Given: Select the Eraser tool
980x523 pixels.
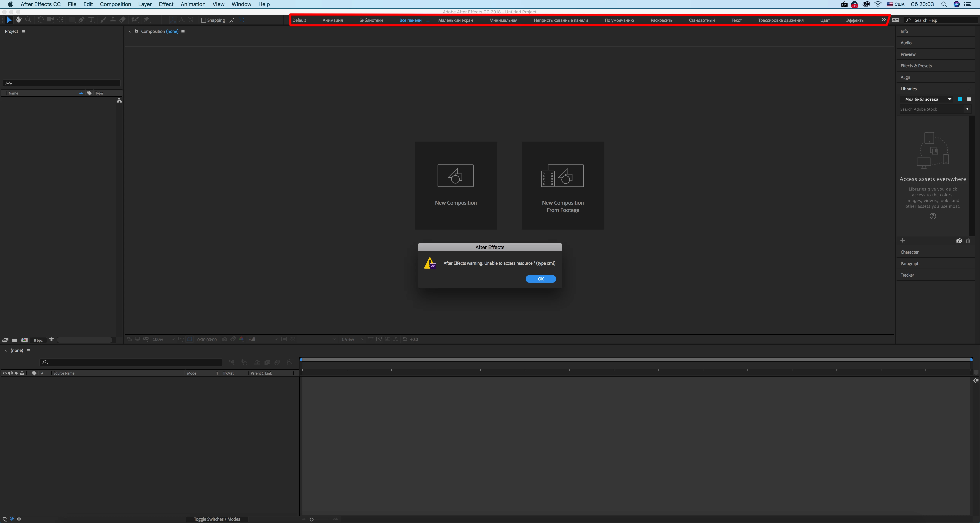Looking at the screenshot, I should 122,20.
